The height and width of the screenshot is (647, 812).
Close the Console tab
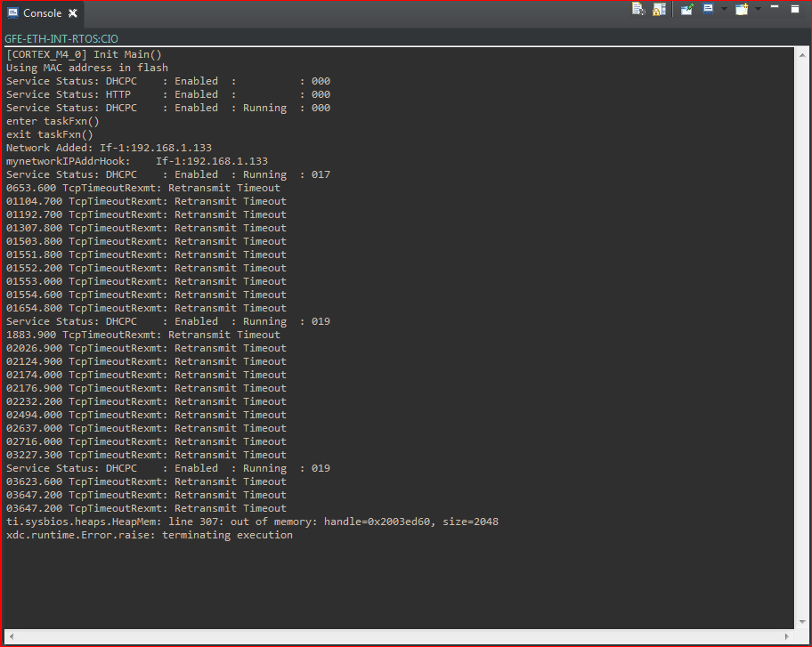[73, 13]
